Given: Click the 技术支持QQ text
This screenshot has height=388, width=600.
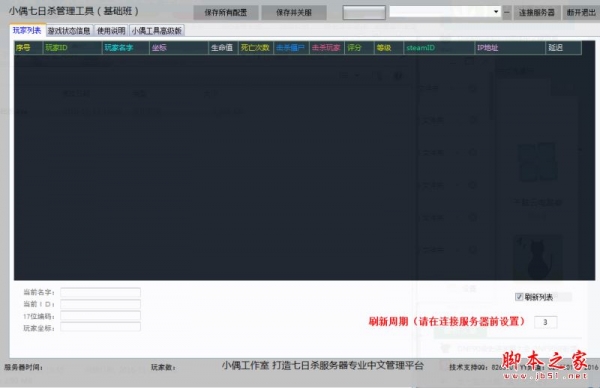Looking at the screenshot, I should coord(469,367).
